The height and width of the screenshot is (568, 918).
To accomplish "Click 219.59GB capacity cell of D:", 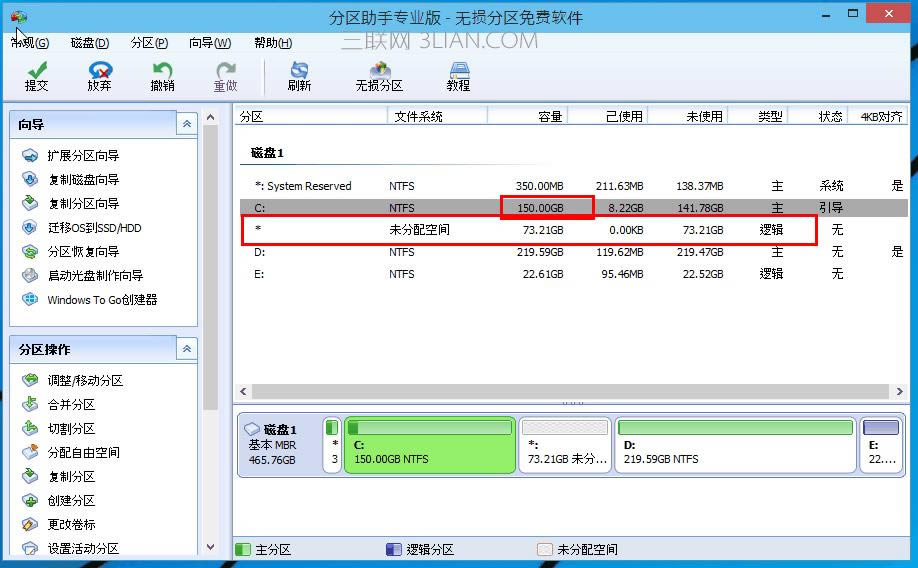I will [540, 252].
